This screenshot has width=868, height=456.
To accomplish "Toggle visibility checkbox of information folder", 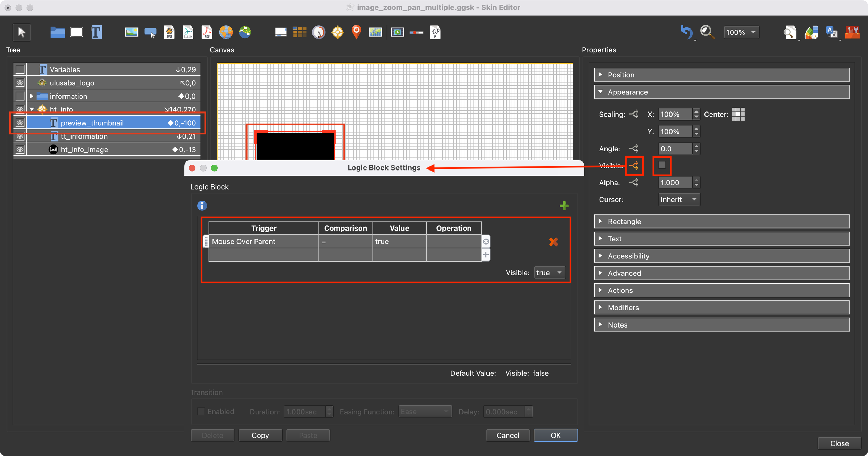I will click(x=20, y=96).
